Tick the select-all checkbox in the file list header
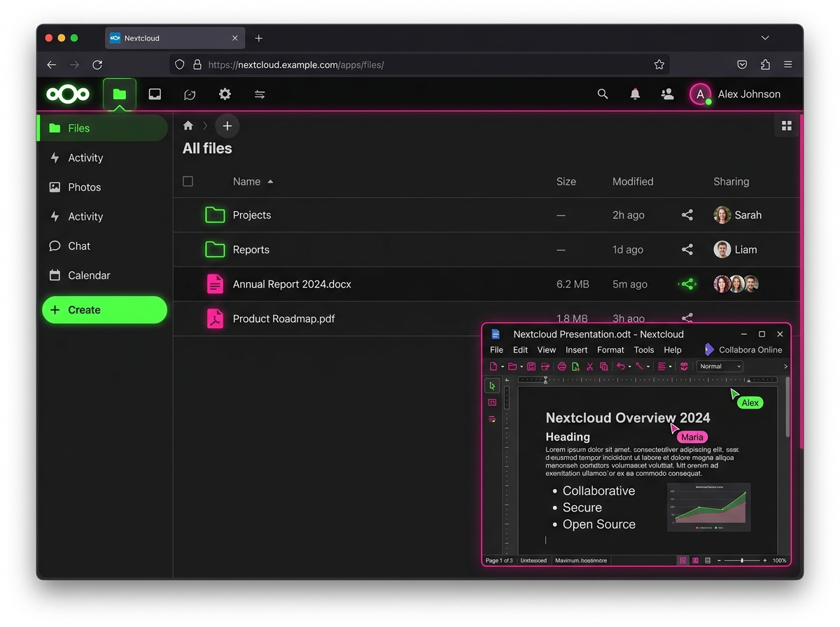This screenshot has width=840, height=627. click(188, 181)
